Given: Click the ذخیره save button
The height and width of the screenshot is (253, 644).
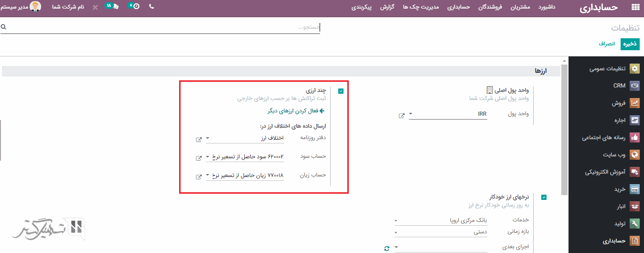Looking at the screenshot, I should 630,44.
